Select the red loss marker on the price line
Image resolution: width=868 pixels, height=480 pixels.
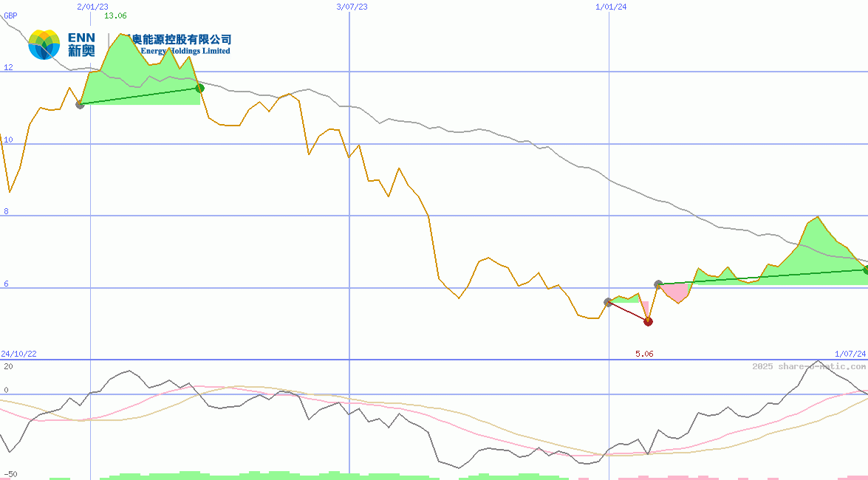click(x=648, y=321)
